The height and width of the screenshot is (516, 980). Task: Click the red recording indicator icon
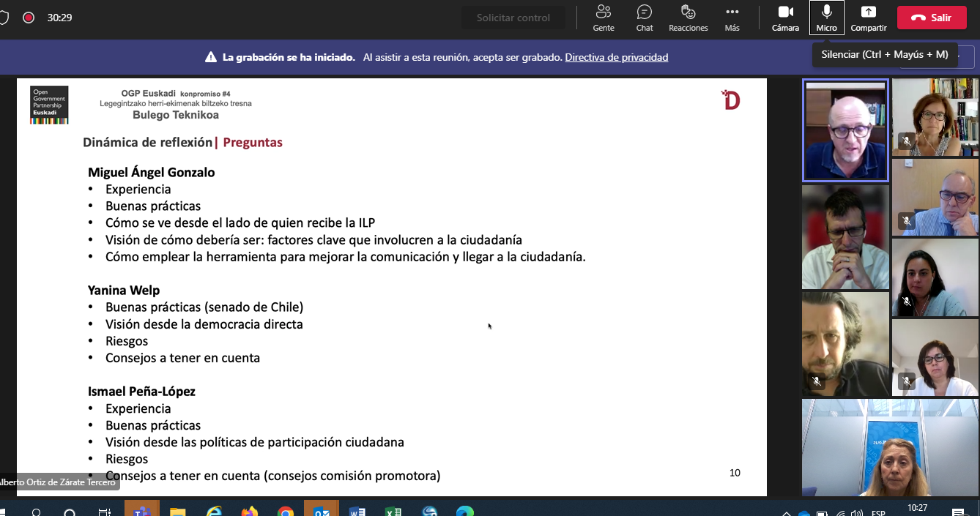click(x=29, y=18)
